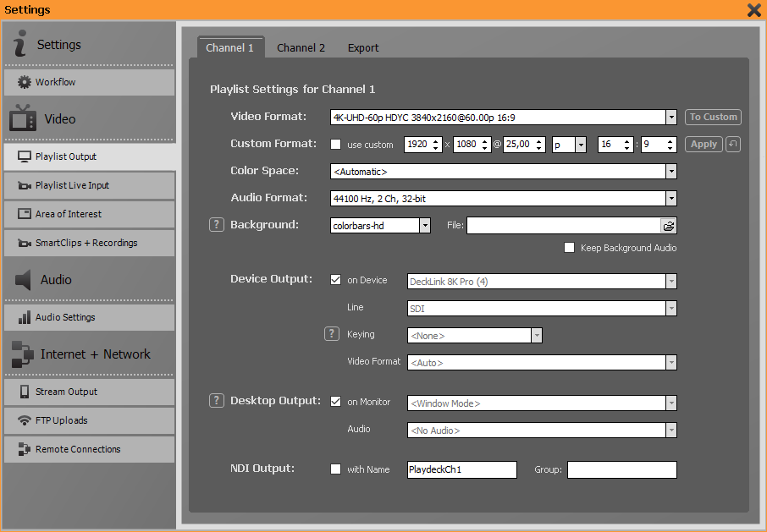This screenshot has height=532, width=767.
Task: Open Remote Connections page
Action: [89, 449]
